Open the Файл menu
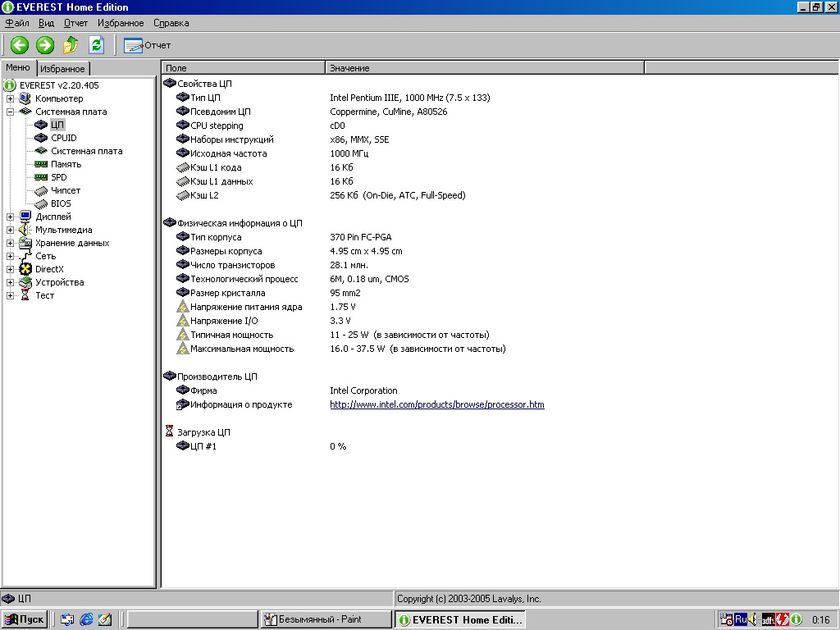Image resolution: width=840 pixels, height=630 pixels. tap(17, 23)
